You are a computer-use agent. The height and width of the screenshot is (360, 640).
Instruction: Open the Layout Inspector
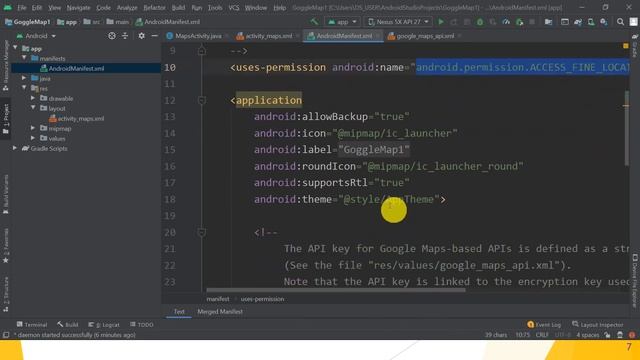[598, 324]
